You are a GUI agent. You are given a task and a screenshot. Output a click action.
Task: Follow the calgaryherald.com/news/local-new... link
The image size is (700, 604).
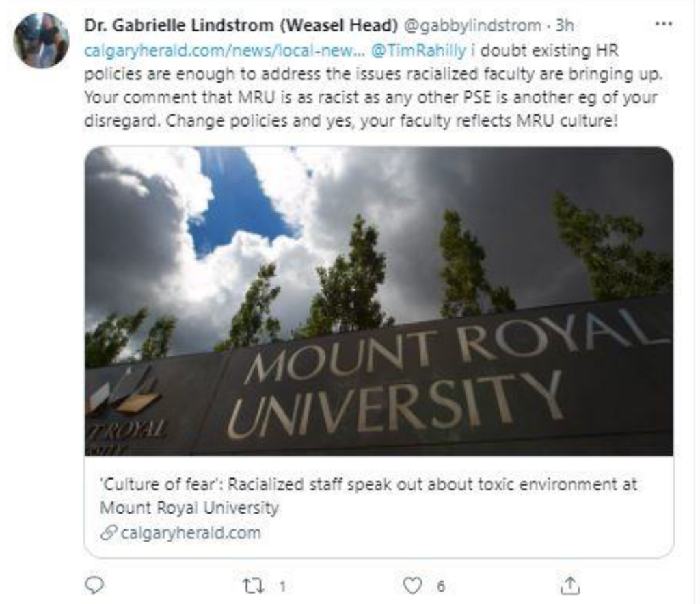tap(224, 51)
